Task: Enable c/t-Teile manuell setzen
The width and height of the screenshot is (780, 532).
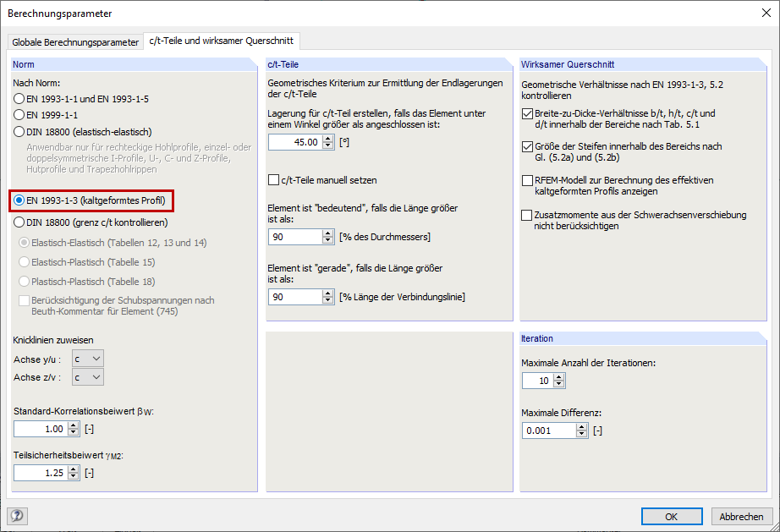Action: pos(272,179)
